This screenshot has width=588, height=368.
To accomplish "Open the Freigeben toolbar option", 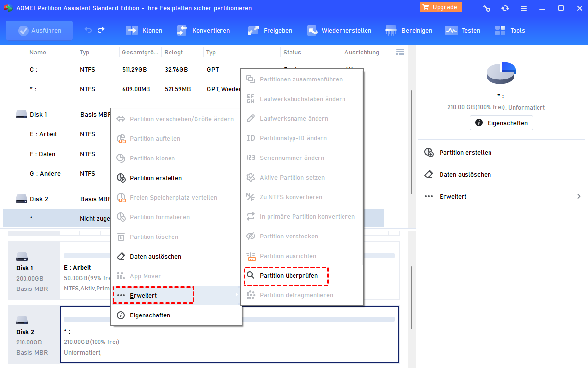I will [x=270, y=30].
